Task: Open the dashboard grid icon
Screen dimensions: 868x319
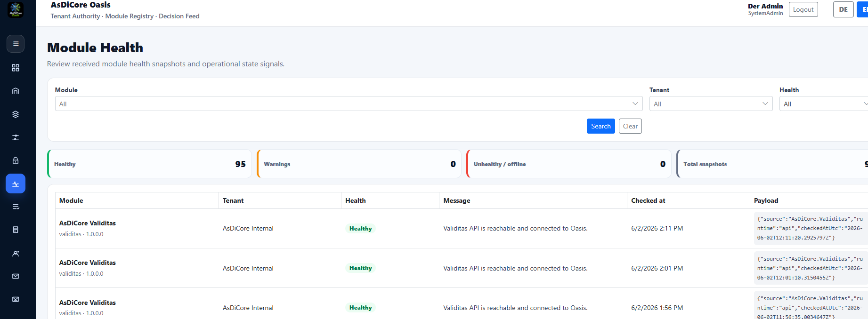Action: 16,68
